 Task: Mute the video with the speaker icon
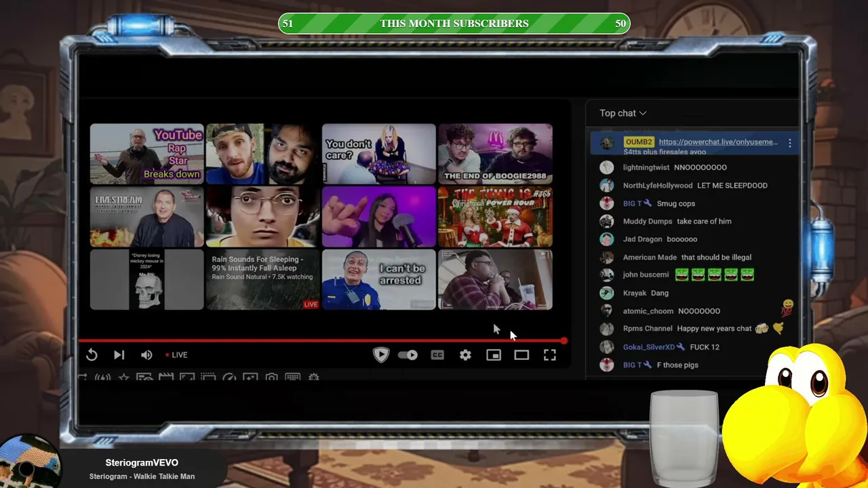146,354
